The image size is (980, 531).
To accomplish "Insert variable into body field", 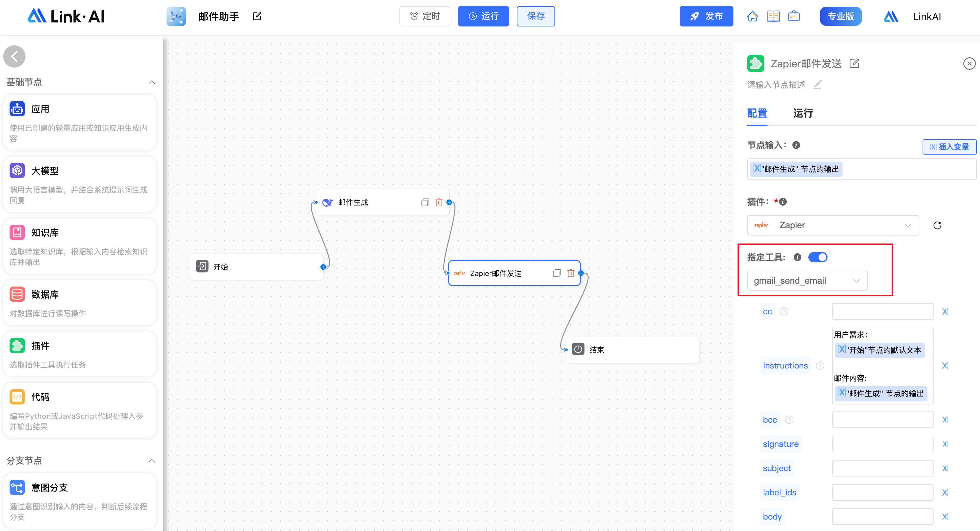I will 944,516.
